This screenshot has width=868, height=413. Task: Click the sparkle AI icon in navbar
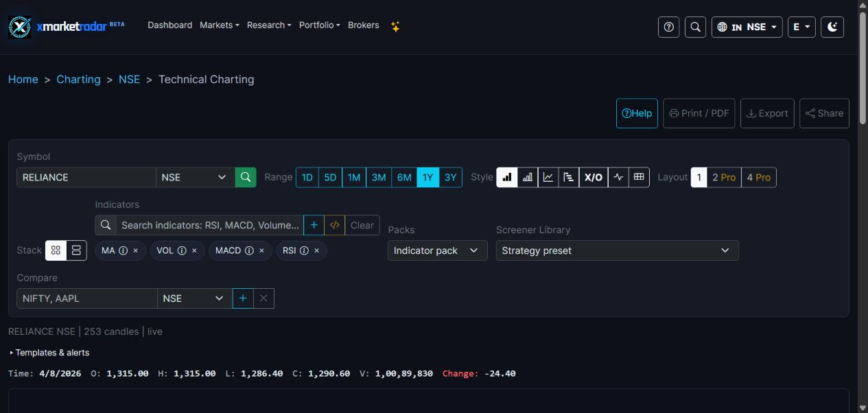click(x=395, y=26)
